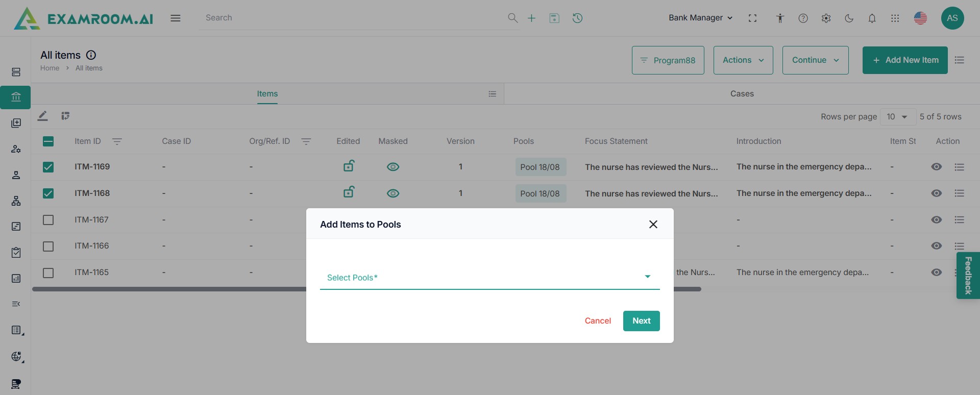Click the horizontal table scrollbar
Screen dimensions: 980x395
coord(168,289)
